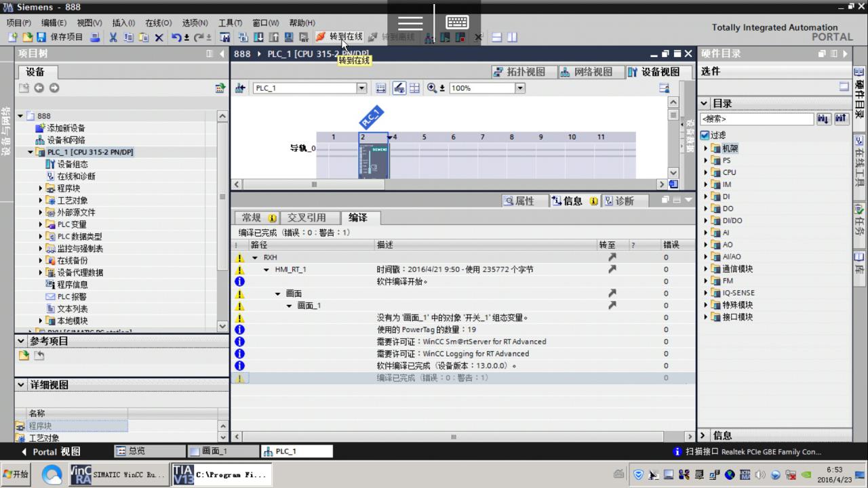Collapse the RXH row in compile list
Image resolution: width=868 pixels, height=488 pixels.
tap(255, 258)
